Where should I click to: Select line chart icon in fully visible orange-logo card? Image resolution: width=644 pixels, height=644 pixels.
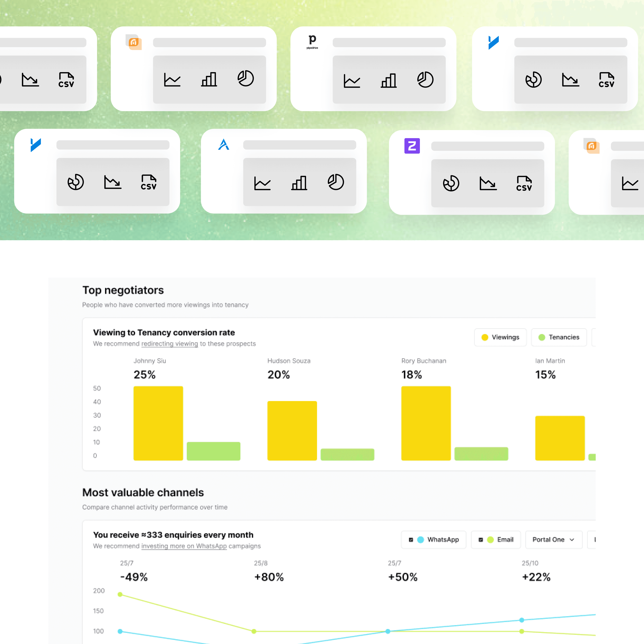pos(172,79)
